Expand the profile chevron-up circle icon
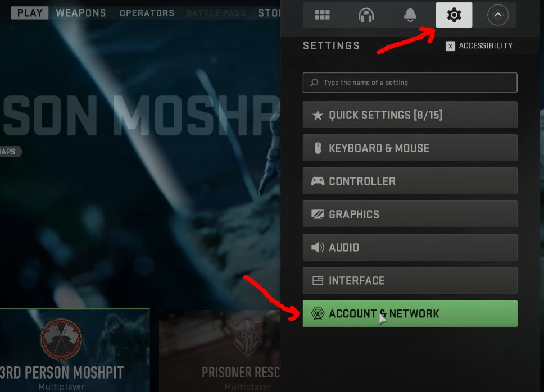The height and width of the screenshot is (392, 544). [498, 15]
